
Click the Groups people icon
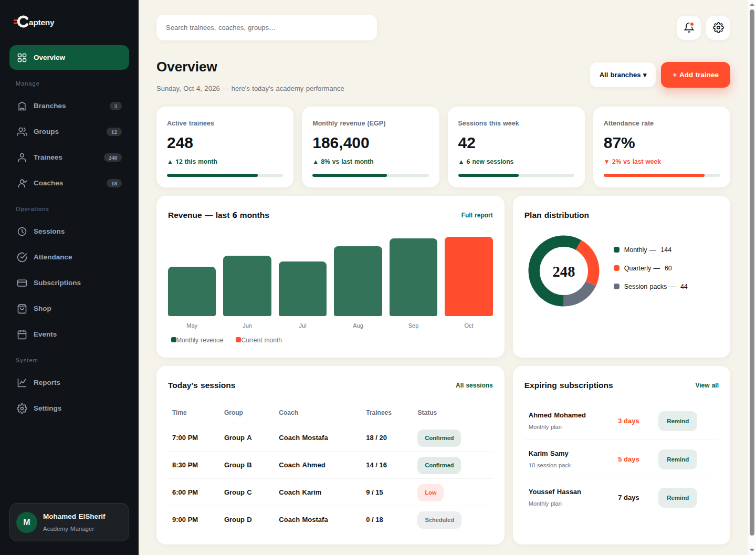pyautogui.click(x=22, y=132)
